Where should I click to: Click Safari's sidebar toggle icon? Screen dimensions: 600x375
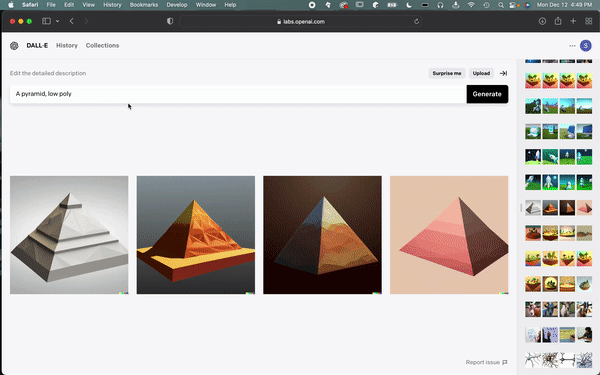point(46,21)
